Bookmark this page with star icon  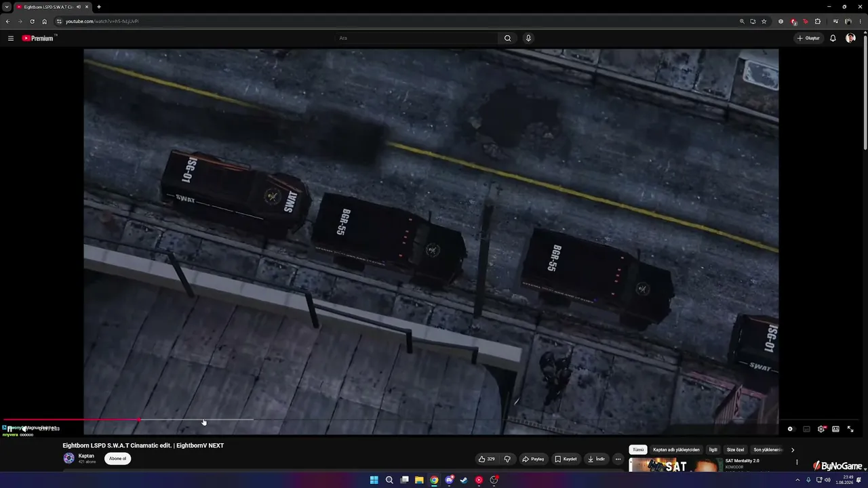(764, 21)
